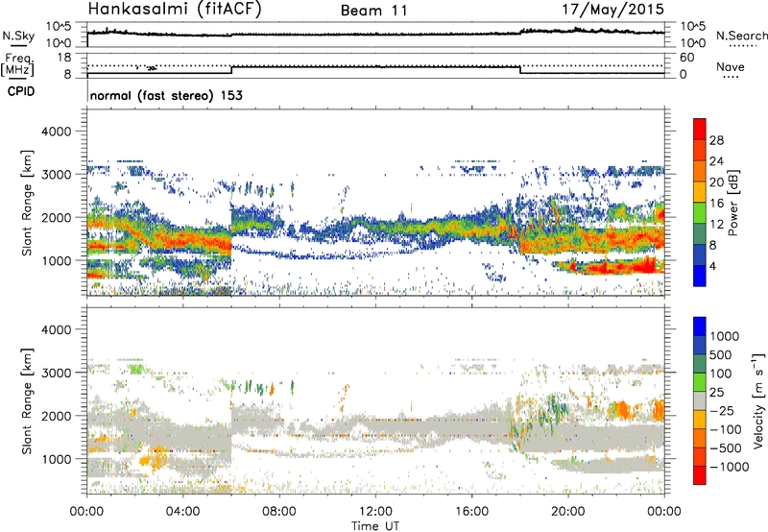
Task: Click the 'normal (fast stereo) 153' text
Action: [166, 95]
